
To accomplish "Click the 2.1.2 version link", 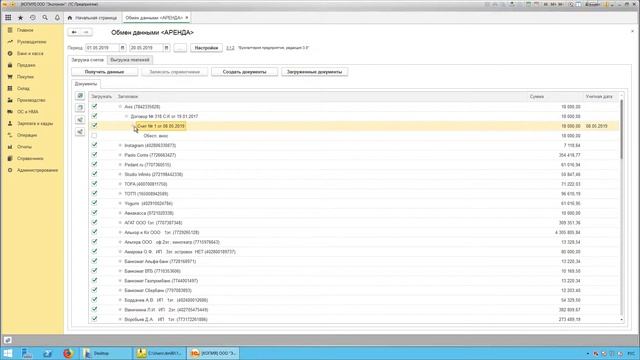I will 230,48.
